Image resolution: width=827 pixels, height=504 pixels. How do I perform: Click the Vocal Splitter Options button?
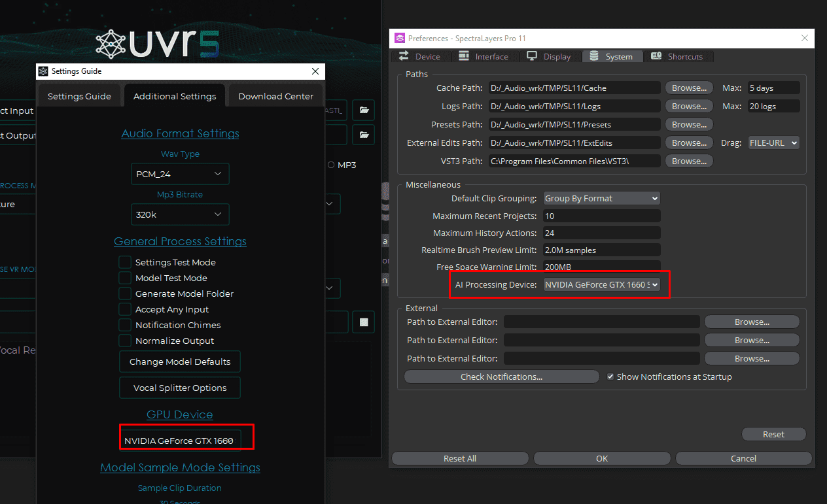tap(180, 388)
